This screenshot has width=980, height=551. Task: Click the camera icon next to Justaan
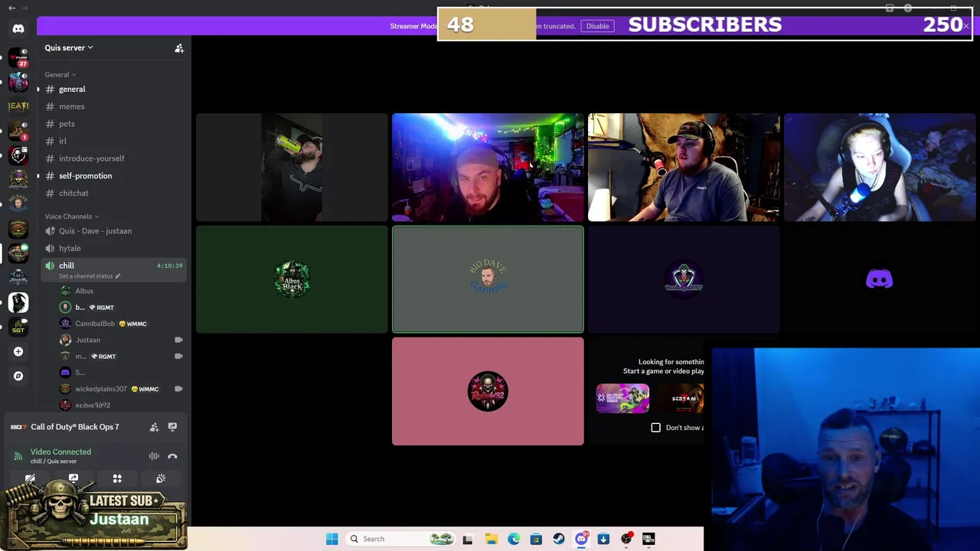coord(178,340)
